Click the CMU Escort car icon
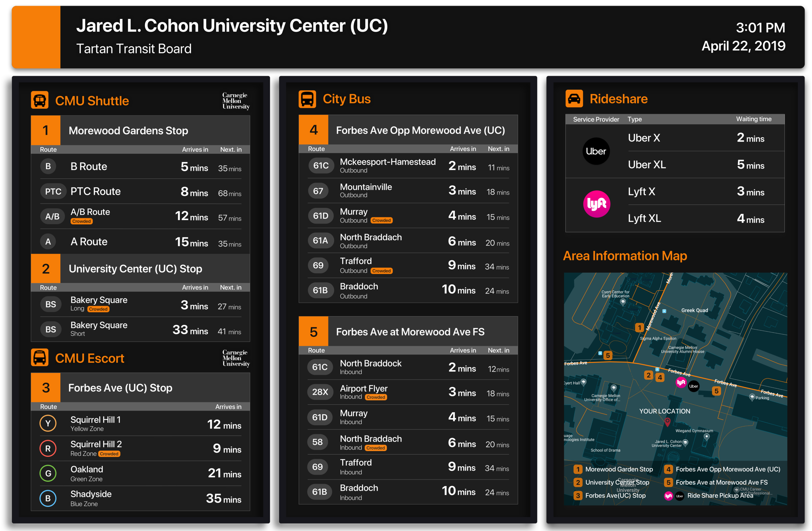The height and width of the screenshot is (531, 812). coord(40,358)
